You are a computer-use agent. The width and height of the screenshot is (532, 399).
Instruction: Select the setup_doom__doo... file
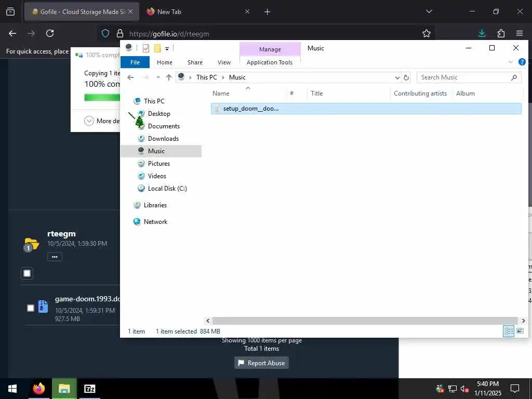[366, 109]
